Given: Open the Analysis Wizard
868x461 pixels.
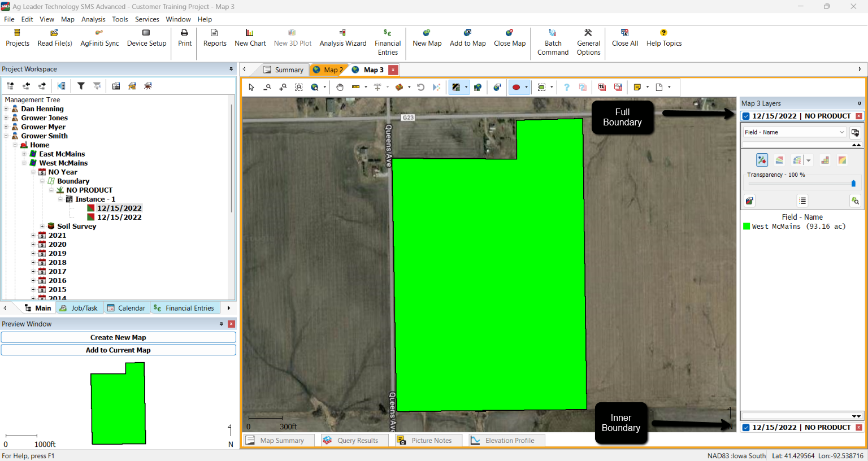Looking at the screenshot, I should click(x=342, y=38).
